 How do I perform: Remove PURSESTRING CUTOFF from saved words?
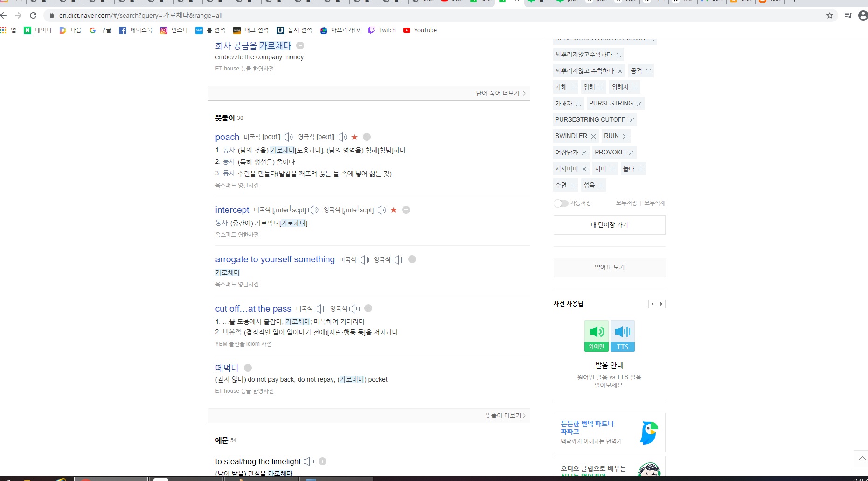(632, 120)
